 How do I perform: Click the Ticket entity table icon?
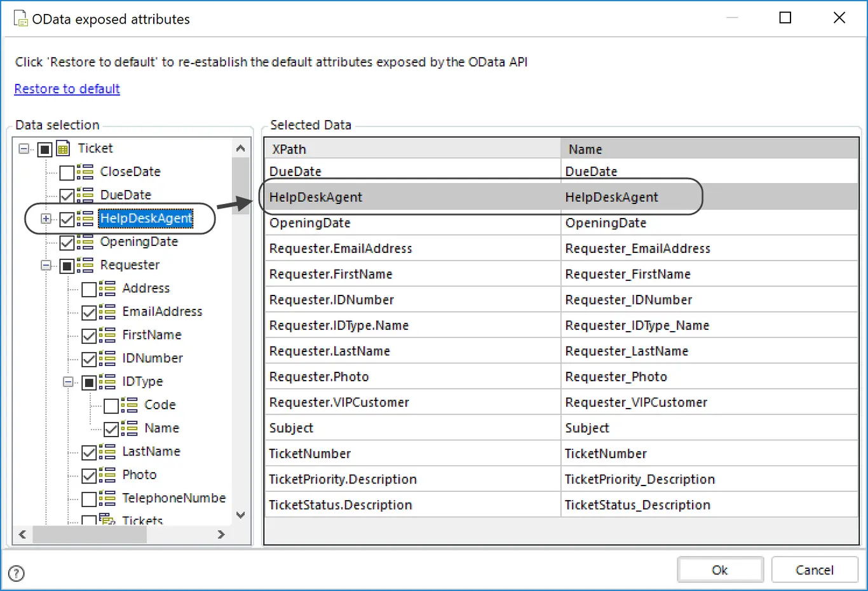63,149
